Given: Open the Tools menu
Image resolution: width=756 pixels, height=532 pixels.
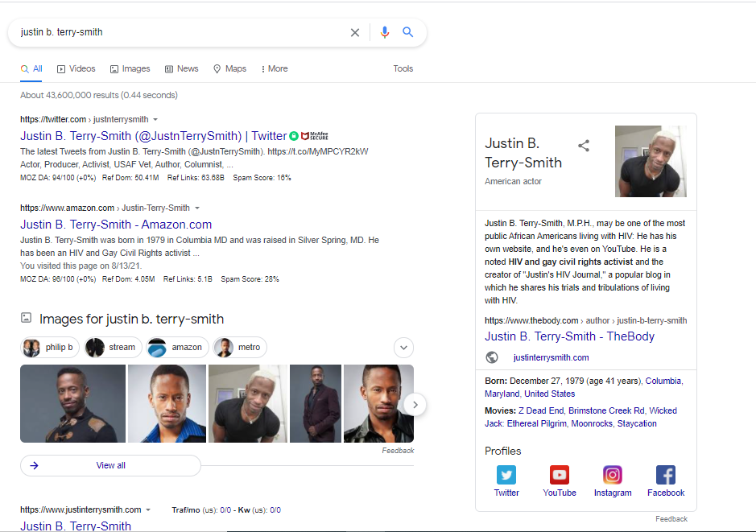Looking at the screenshot, I should pyautogui.click(x=403, y=69).
